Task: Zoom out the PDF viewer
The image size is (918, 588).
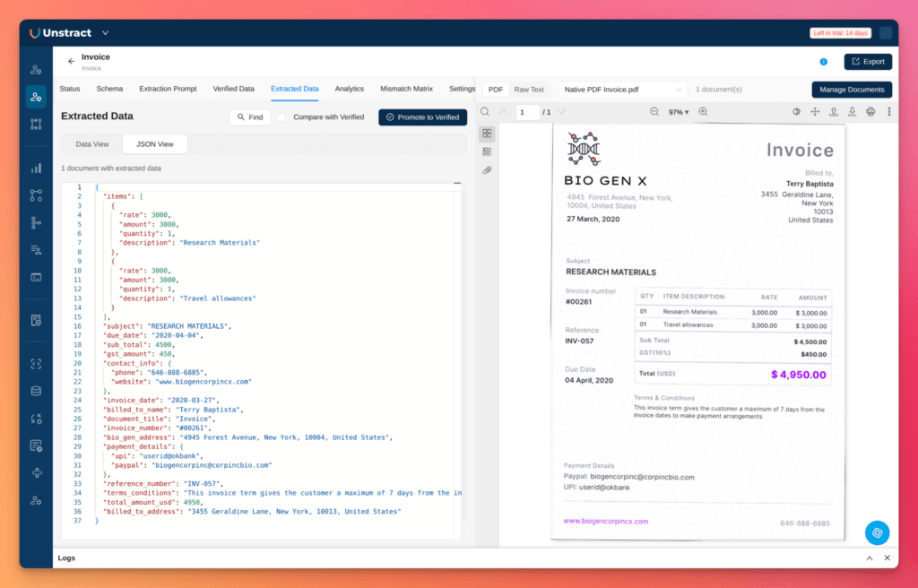Action: point(654,112)
